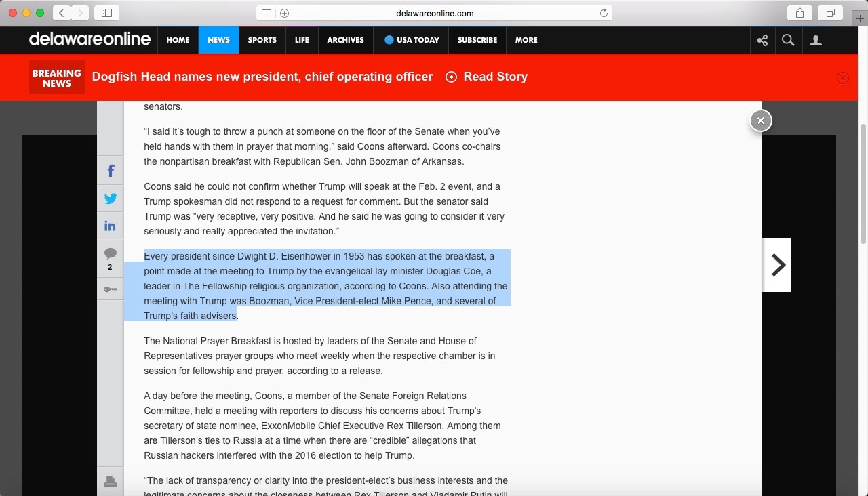Image resolution: width=868 pixels, height=496 pixels.
Task: Show all tabs overview
Action: pos(830,13)
